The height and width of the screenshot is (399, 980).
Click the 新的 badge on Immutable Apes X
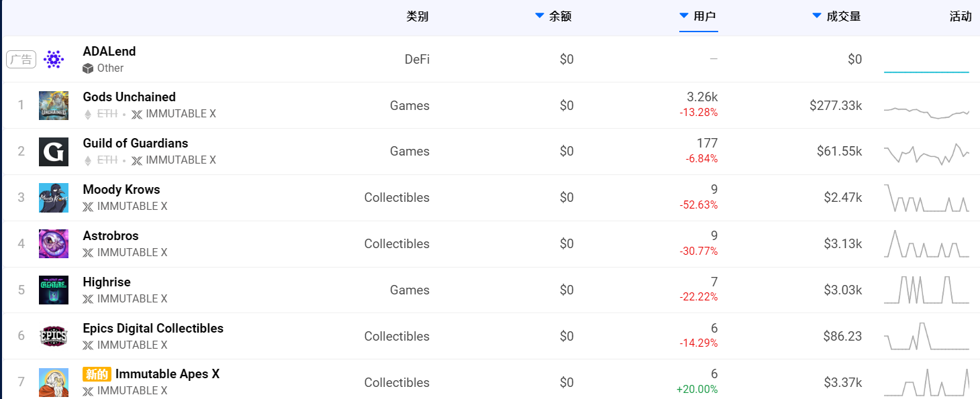pos(97,374)
